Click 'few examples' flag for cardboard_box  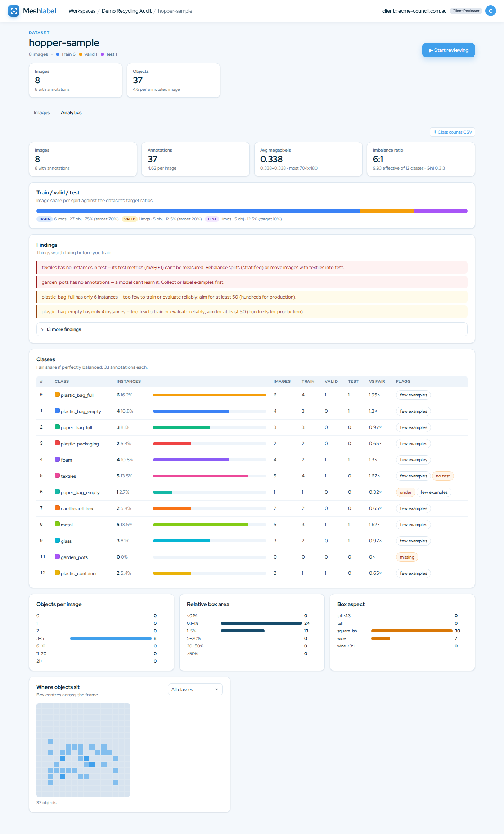pos(413,508)
